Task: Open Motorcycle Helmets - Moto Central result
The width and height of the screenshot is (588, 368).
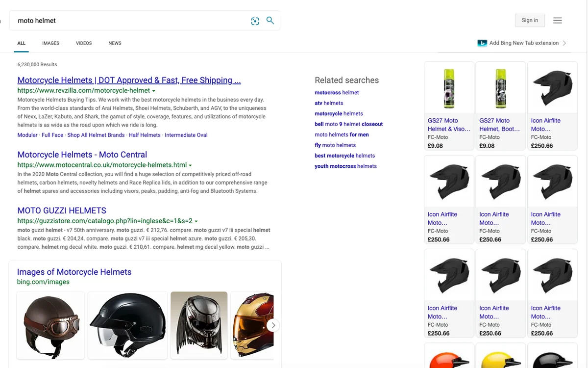Action: pyautogui.click(x=82, y=155)
